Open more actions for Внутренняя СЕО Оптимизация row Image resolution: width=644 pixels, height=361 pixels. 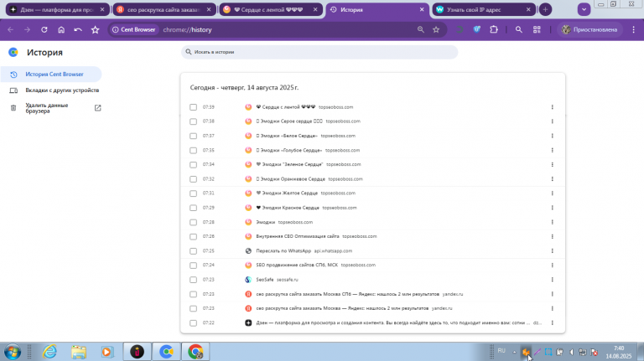pos(552,236)
